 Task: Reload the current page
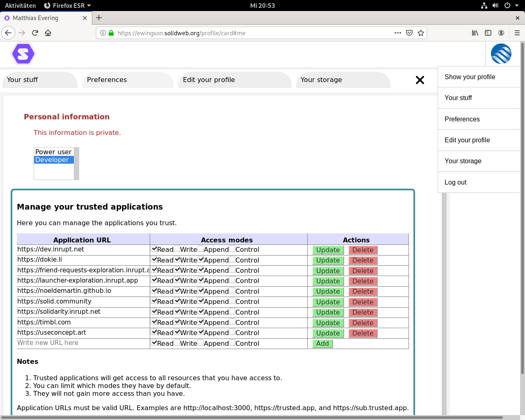click(35, 33)
